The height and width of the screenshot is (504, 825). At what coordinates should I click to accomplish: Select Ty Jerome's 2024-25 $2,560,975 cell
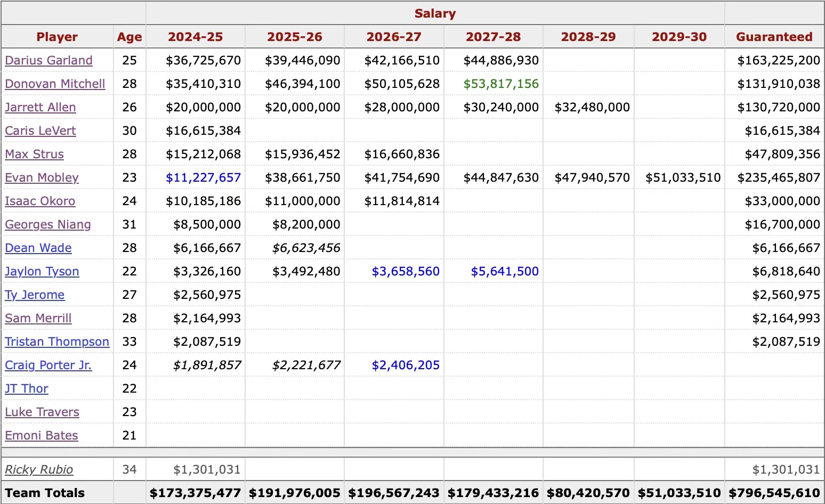point(196,295)
